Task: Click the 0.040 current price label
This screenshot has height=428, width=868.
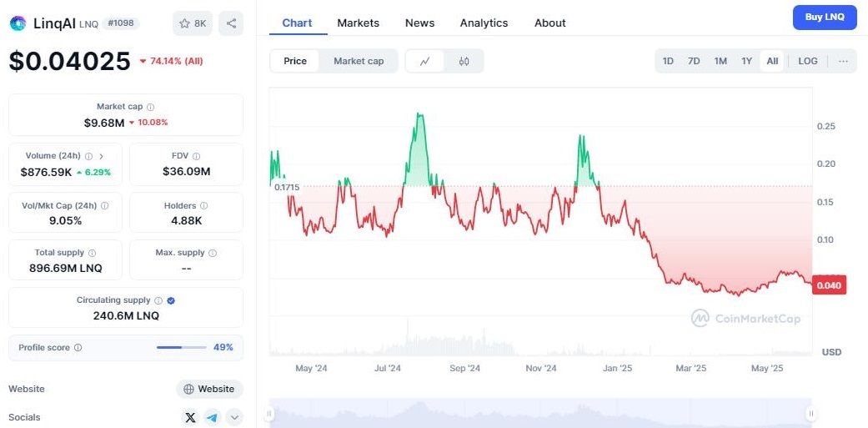Action: click(x=830, y=285)
